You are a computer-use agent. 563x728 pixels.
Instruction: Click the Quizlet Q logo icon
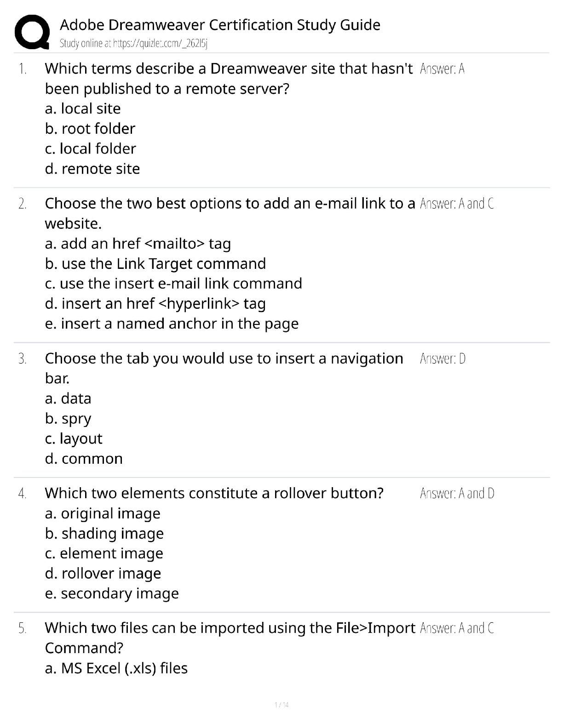(x=32, y=32)
